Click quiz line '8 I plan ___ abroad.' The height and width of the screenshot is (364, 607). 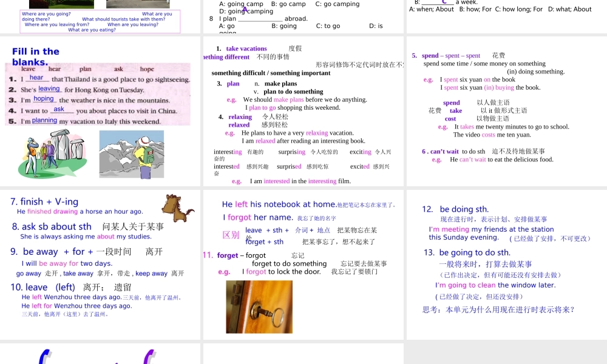(258, 19)
